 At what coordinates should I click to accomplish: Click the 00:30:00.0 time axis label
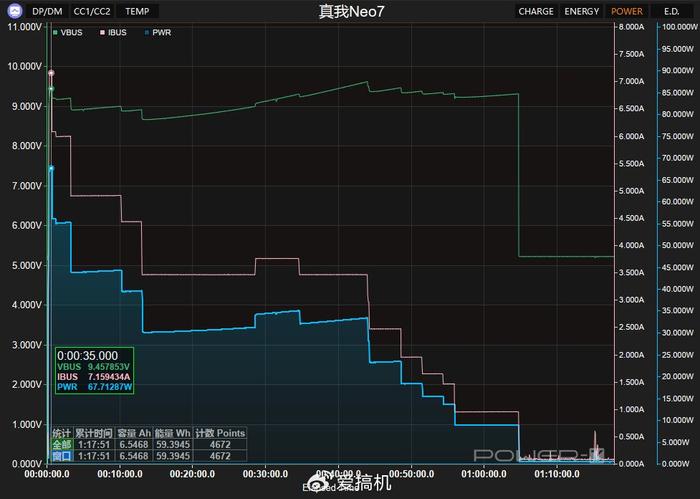[265, 474]
